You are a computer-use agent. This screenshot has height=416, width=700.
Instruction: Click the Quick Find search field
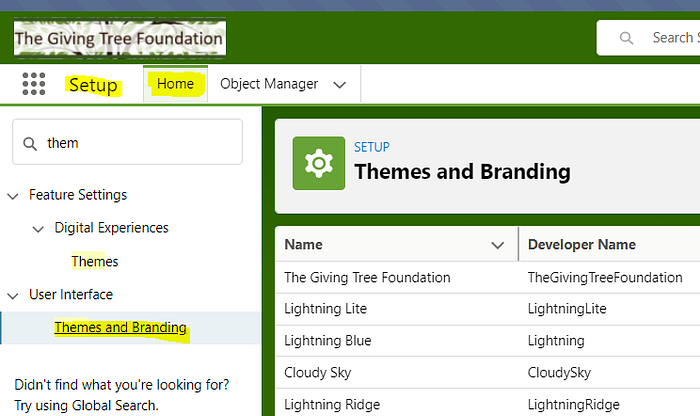click(127, 142)
